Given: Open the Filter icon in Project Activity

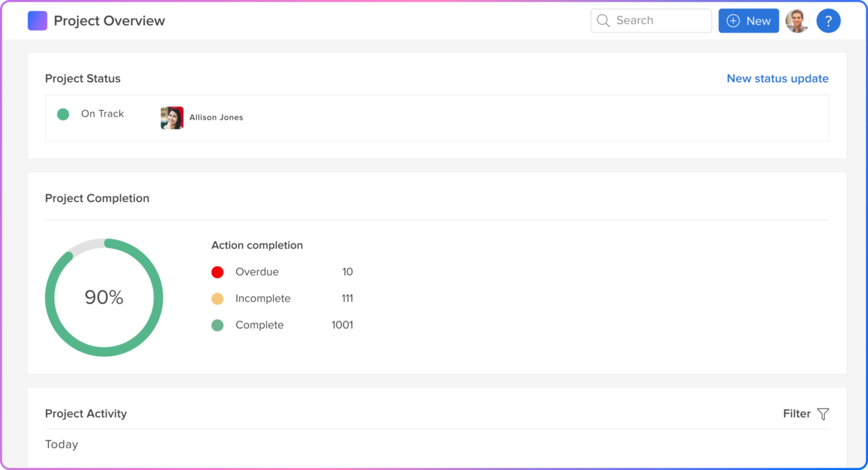Looking at the screenshot, I should coord(823,413).
